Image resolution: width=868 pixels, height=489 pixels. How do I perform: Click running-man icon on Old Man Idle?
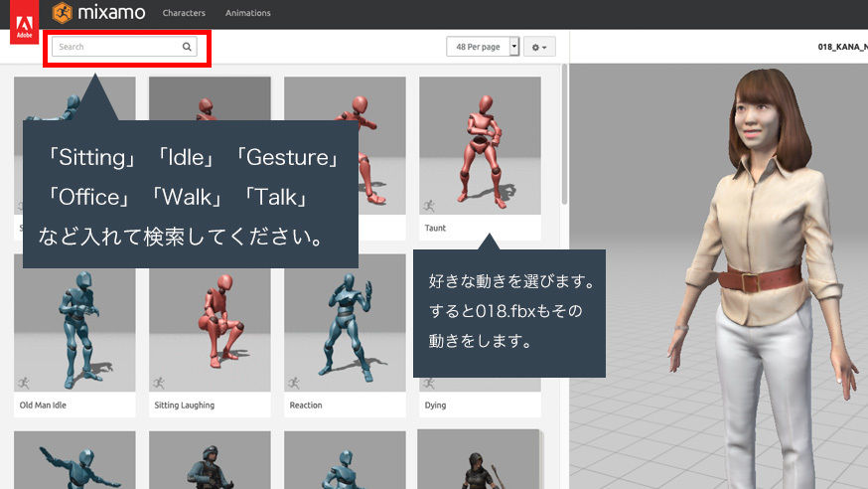click(23, 383)
